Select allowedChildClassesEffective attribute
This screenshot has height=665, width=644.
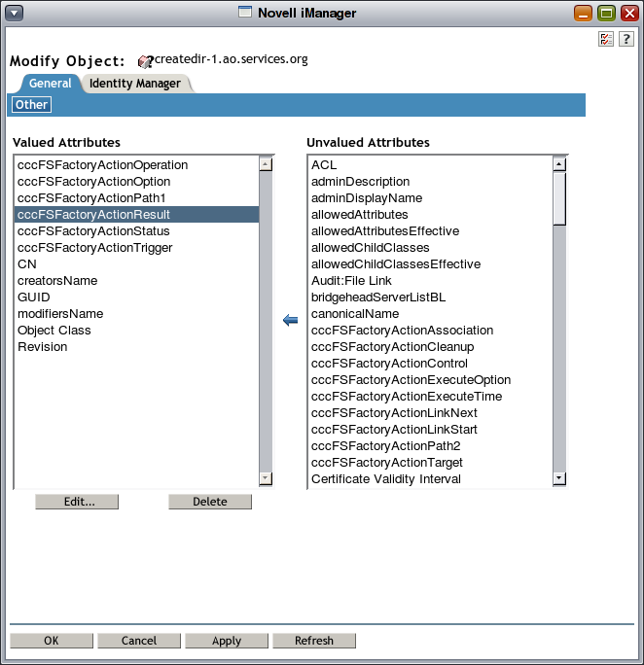point(431,264)
